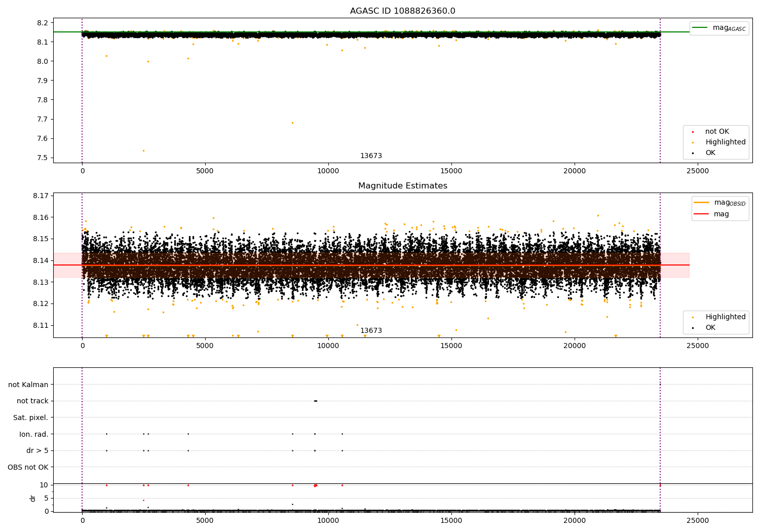The width and height of the screenshot is (760, 532).
Task: Select the orange mag OBSID legend entry
Action: pyautogui.click(x=719, y=203)
